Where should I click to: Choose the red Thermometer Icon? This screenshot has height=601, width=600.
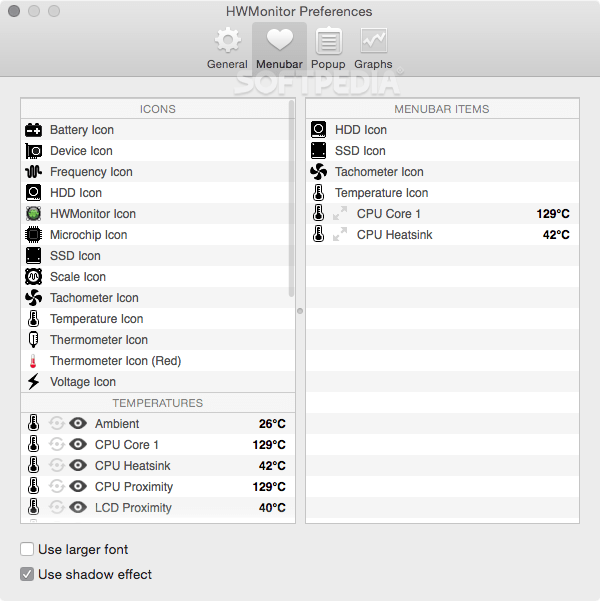(33, 361)
